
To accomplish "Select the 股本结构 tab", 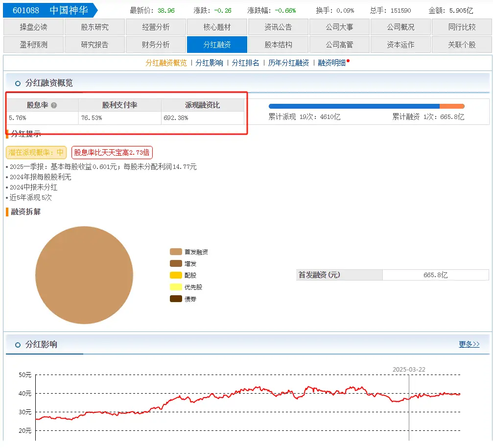I will 278,44.
